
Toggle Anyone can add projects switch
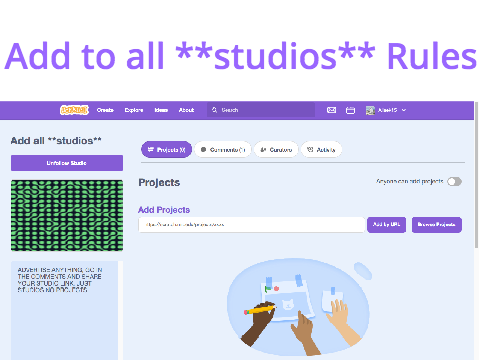(455, 182)
